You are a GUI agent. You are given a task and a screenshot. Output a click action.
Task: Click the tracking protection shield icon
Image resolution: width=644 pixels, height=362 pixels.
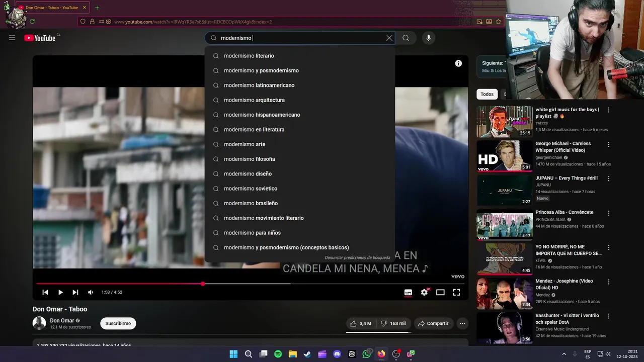(x=83, y=22)
